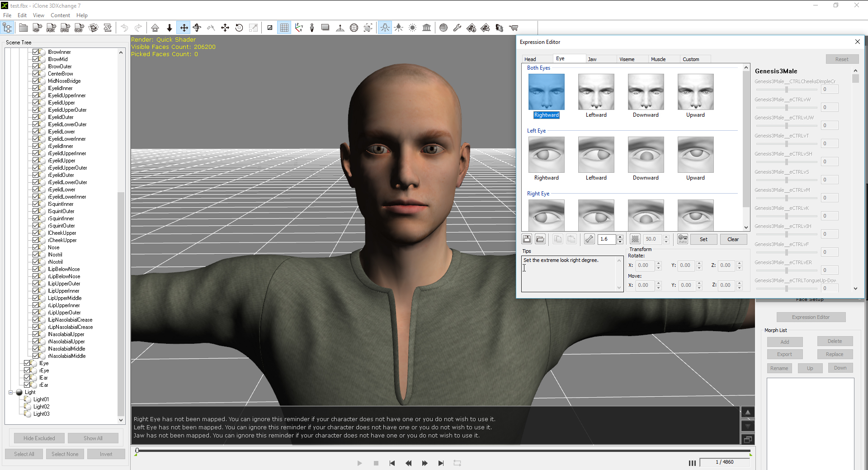Viewport: 868px width, 470px height.
Task: Open the Help menu
Action: [82, 15]
